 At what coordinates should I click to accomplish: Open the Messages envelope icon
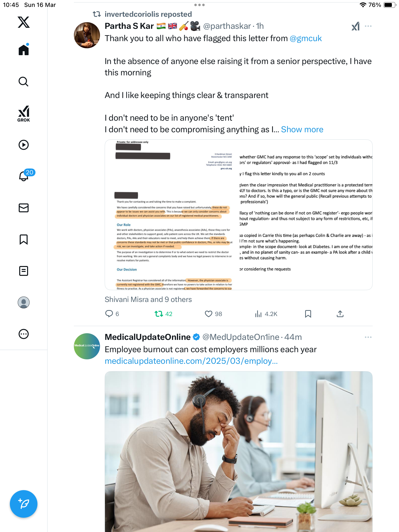click(x=24, y=208)
